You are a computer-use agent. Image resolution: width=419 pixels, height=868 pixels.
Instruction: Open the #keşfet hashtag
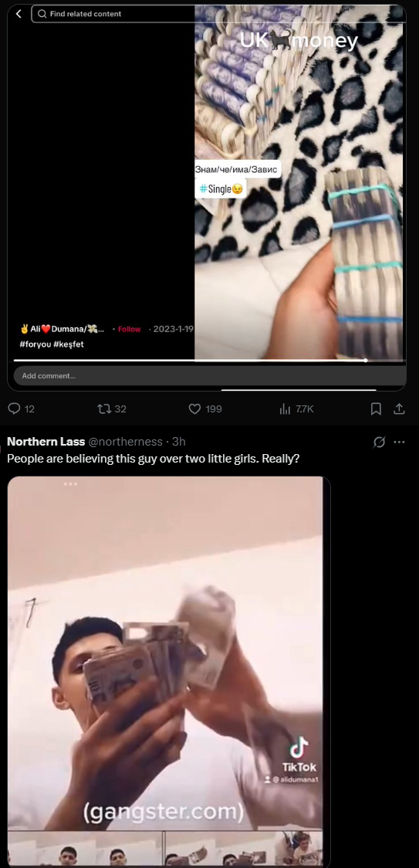click(x=69, y=344)
